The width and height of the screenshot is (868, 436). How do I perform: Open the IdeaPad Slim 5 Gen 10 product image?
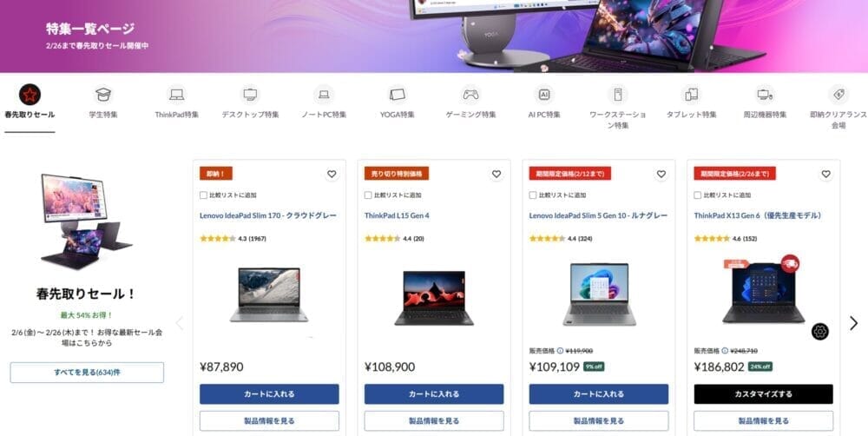[x=599, y=294]
